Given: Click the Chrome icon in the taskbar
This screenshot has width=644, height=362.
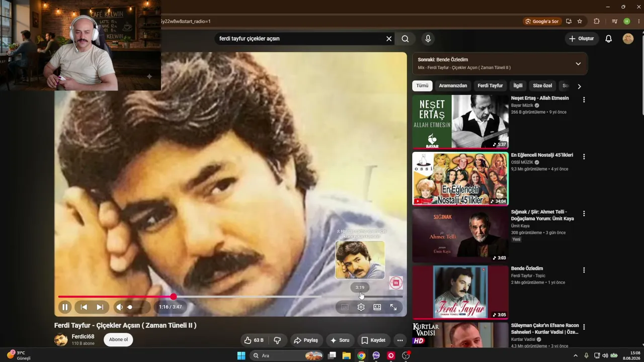Looking at the screenshot, I should [361, 355].
